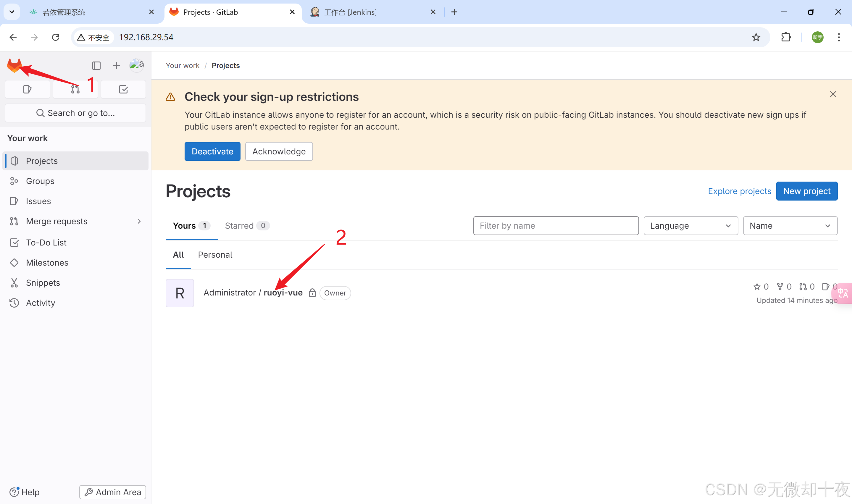Open the user avatar menu

[136, 64]
